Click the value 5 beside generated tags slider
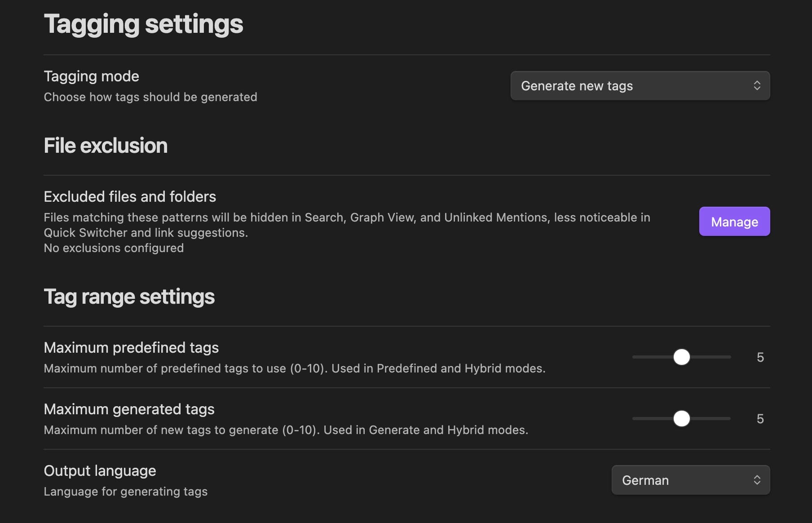Viewport: 812px width, 523px height. [x=760, y=419]
